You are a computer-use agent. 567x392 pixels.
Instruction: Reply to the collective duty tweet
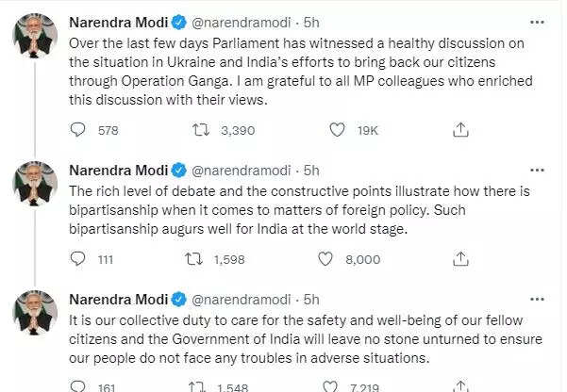(79, 386)
